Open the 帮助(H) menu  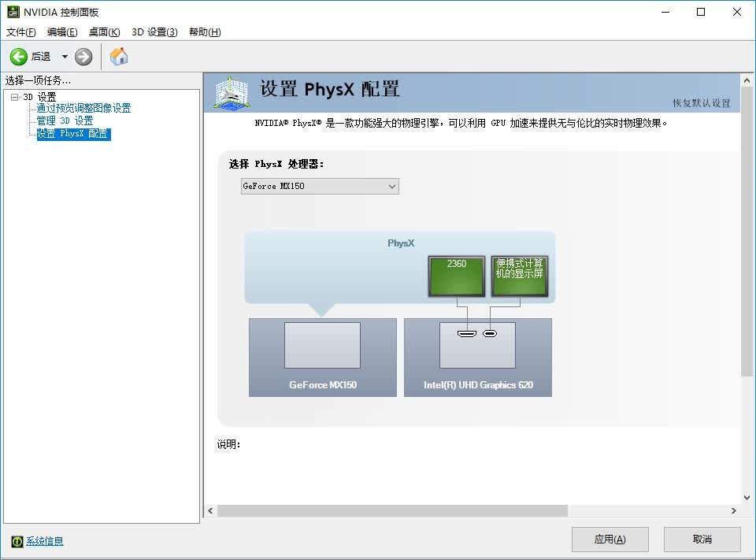(x=205, y=32)
